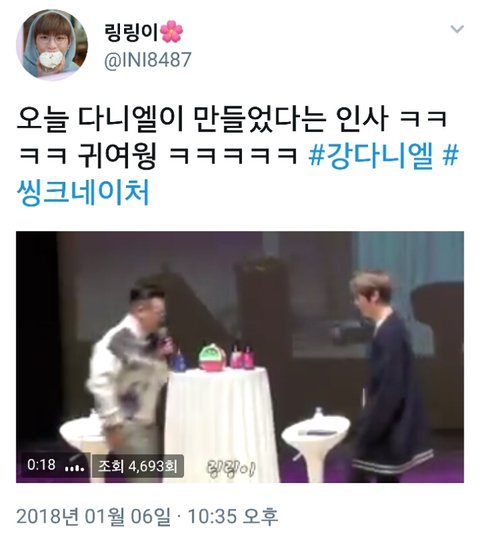Open the 링링이 profile avatar picture

[52, 45]
